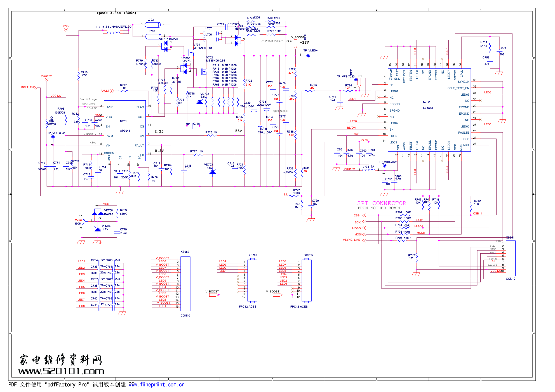Select the 55V voltage annotation
The image size is (555, 392).
click(239, 131)
